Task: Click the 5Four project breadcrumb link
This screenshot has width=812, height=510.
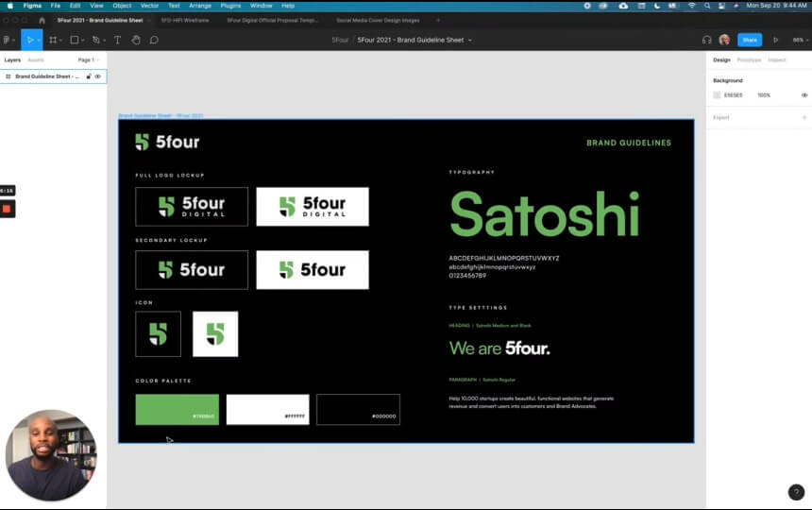Action: [x=340, y=40]
